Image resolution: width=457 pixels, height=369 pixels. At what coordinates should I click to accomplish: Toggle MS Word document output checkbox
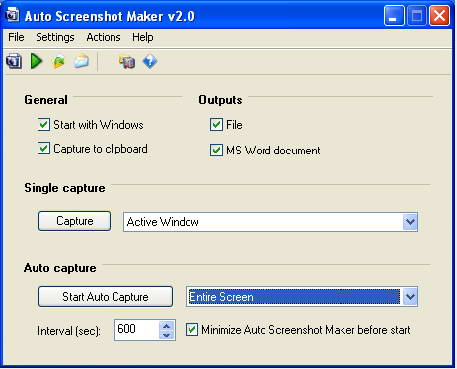(216, 150)
